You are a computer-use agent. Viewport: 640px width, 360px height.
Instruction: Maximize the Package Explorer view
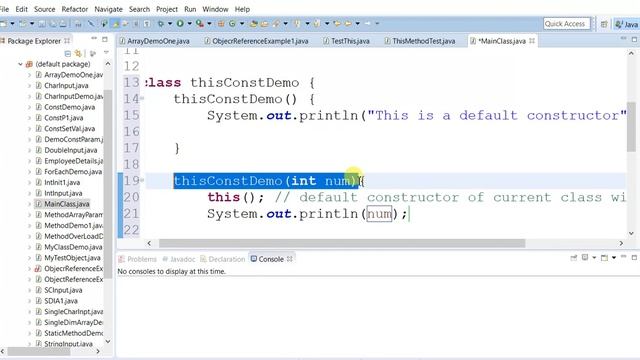tap(105, 40)
